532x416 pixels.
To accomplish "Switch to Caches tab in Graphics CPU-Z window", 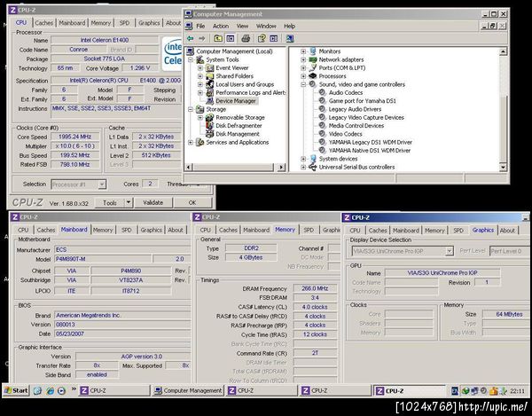I will [x=378, y=231].
